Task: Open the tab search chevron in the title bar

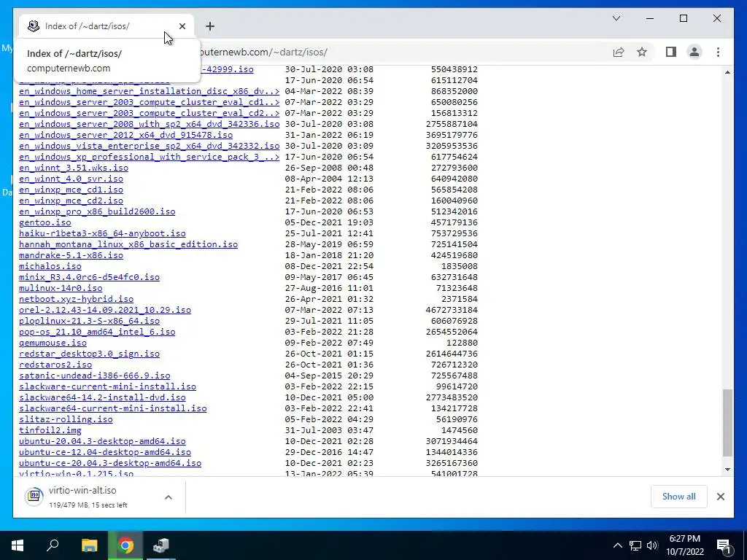Action: click(x=616, y=18)
